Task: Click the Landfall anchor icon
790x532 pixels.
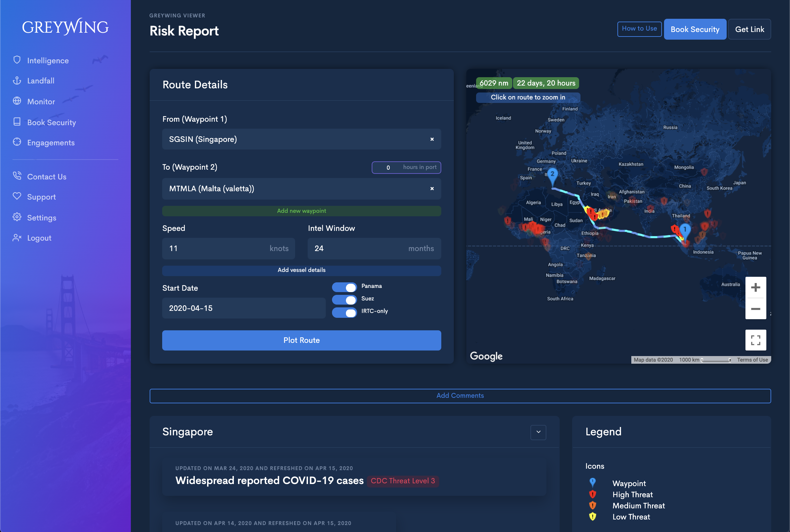Action: pos(17,81)
